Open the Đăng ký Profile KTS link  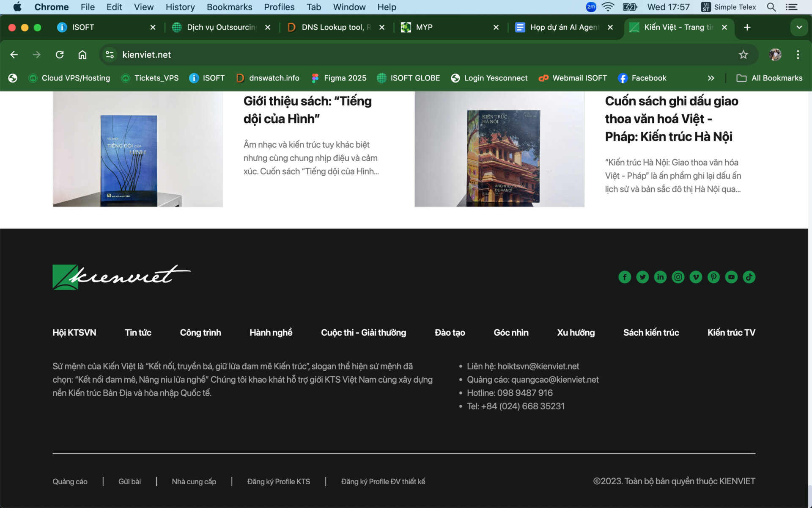[x=278, y=482]
